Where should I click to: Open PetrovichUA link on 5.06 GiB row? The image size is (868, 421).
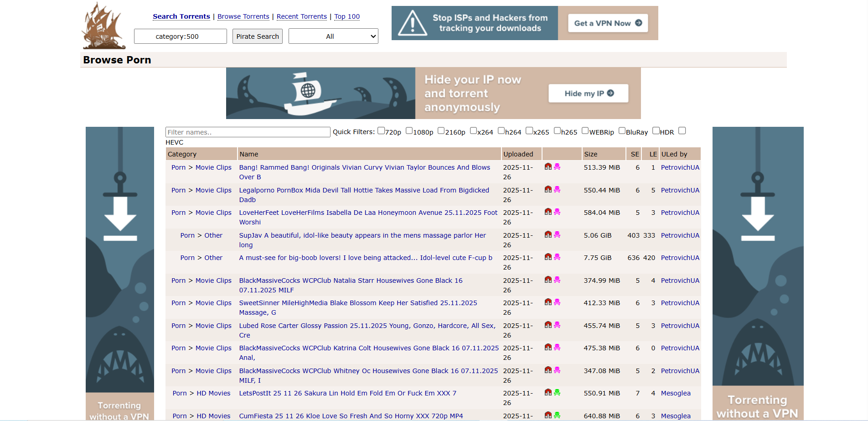[x=680, y=235]
